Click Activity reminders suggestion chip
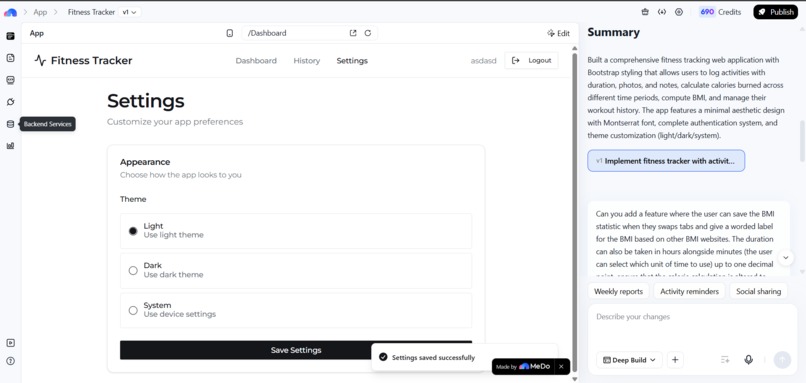The image size is (806, 383). click(689, 291)
